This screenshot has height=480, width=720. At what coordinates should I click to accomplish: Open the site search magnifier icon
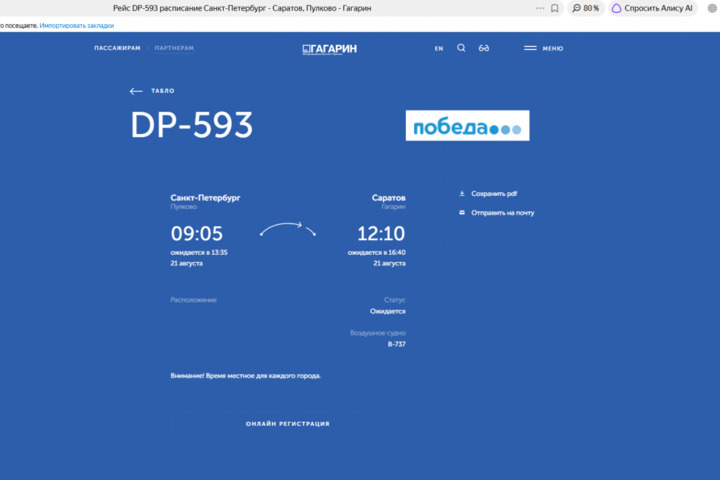click(461, 48)
